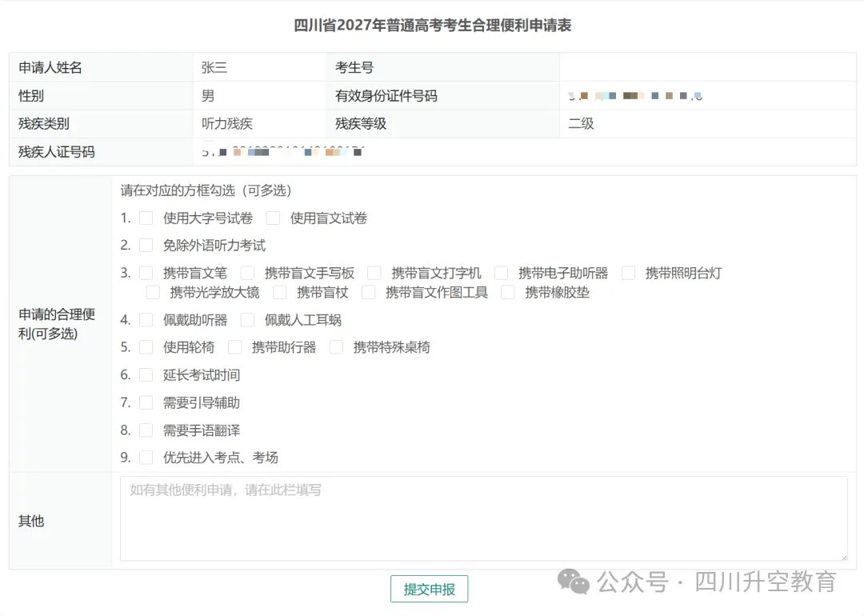Viewport: 864px width, 616px height.
Task: Enable the 携带特殊桌椅 checkbox
Action: point(336,347)
